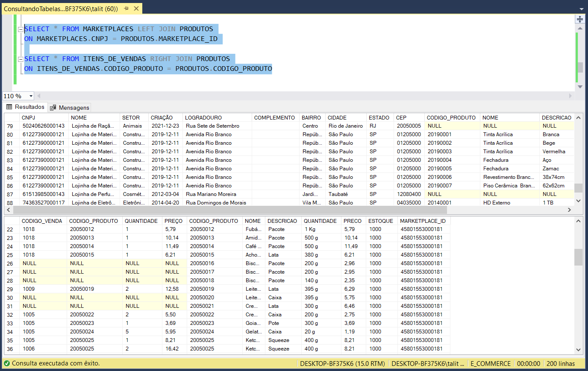Click the LOGRADOURO column header
Viewport: 588px width, 371px height.
(x=217, y=118)
